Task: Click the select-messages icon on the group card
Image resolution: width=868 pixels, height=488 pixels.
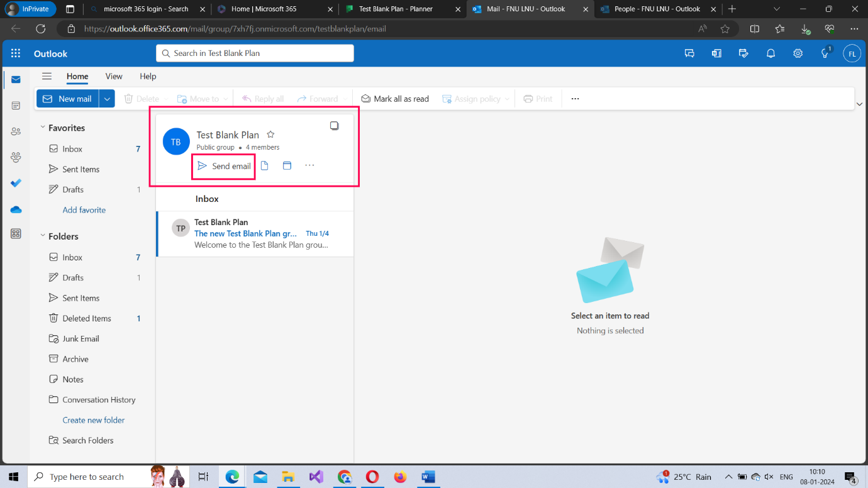Action: click(335, 126)
